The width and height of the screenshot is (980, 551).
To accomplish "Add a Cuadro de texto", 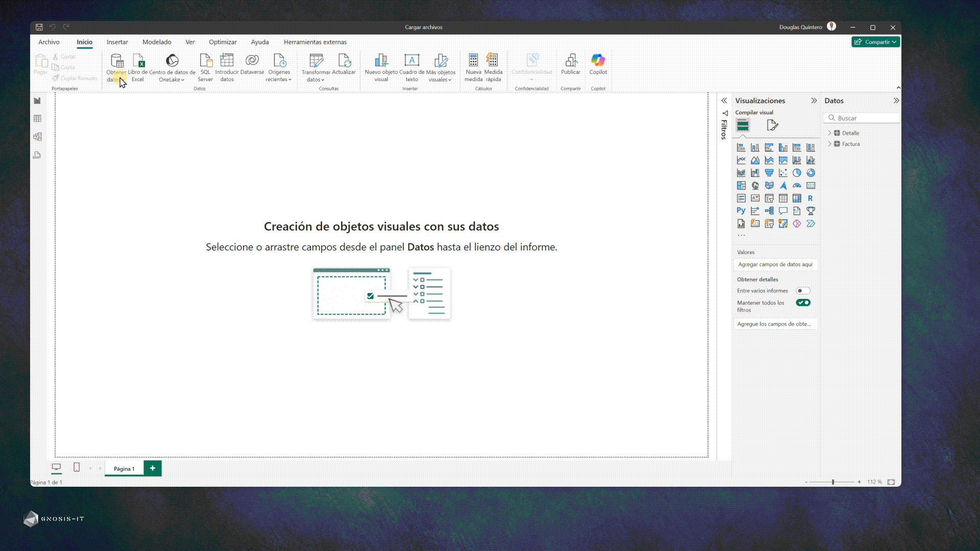I will pyautogui.click(x=412, y=67).
